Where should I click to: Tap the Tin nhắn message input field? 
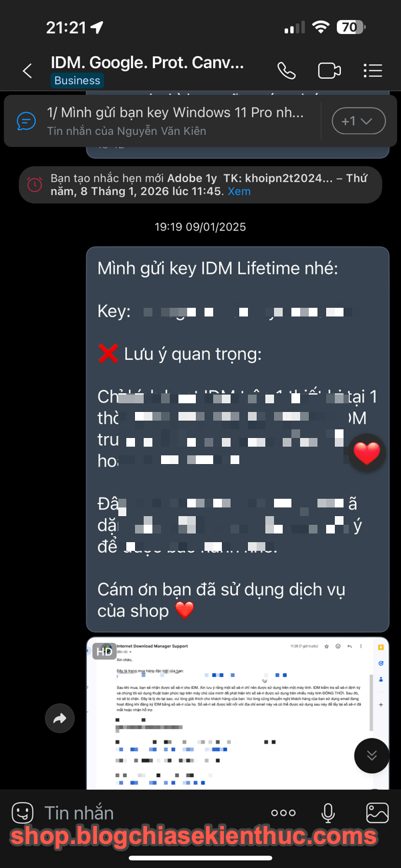pyautogui.click(x=150, y=813)
